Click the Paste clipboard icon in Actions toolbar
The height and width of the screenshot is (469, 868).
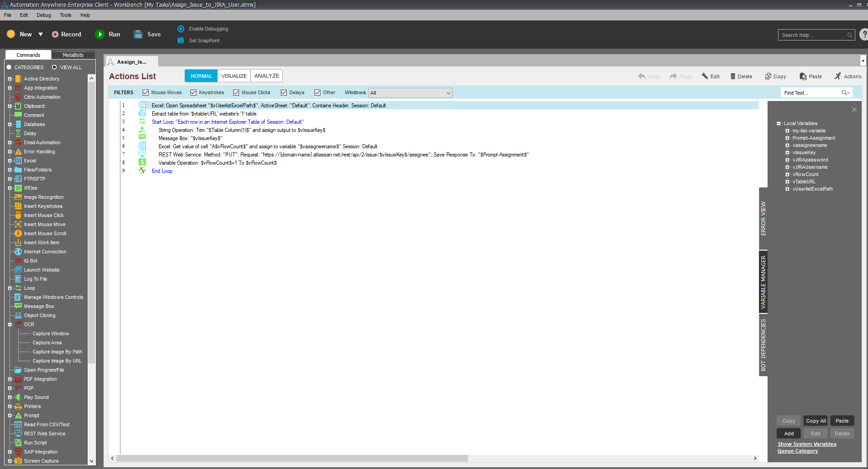click(803, 76)
